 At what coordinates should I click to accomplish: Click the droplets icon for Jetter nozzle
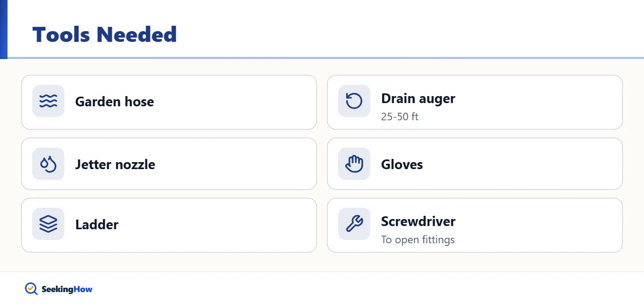point(48,164)
